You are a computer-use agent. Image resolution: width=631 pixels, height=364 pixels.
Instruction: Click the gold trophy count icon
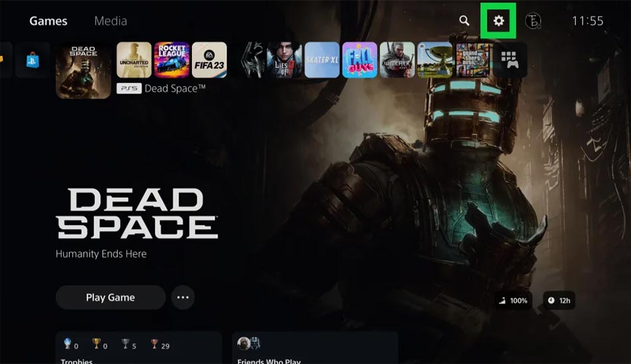(x=96, y=343)
